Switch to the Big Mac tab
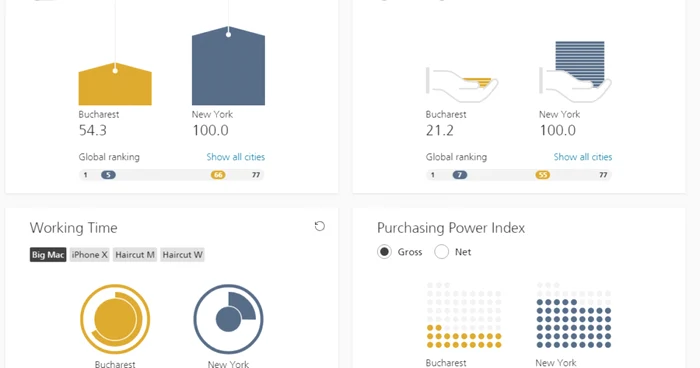Image resolution: width=700 pixels, height=368 pixels. click(x=48, y=255)
